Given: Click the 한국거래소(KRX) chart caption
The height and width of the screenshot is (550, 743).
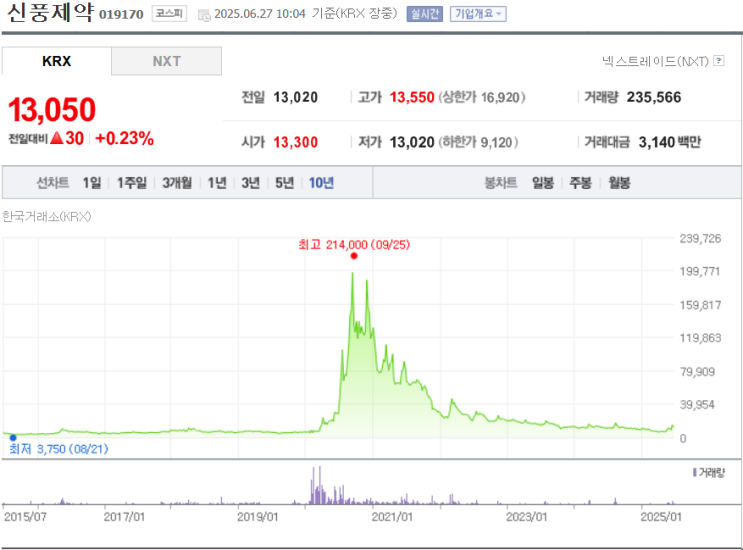Looking at the screenshot, I should (46, 216).
